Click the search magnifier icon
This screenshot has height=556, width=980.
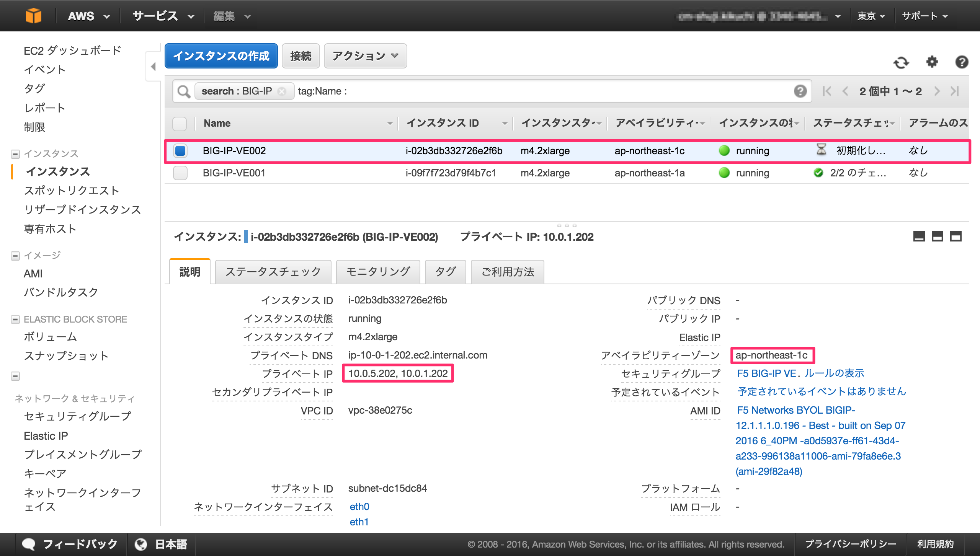(x=184, y=91)
